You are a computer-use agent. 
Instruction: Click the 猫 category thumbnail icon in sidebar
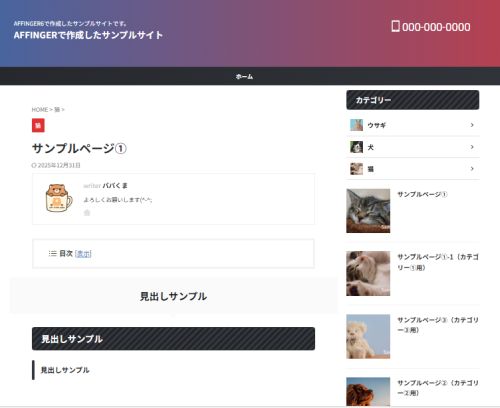point(356,169)
